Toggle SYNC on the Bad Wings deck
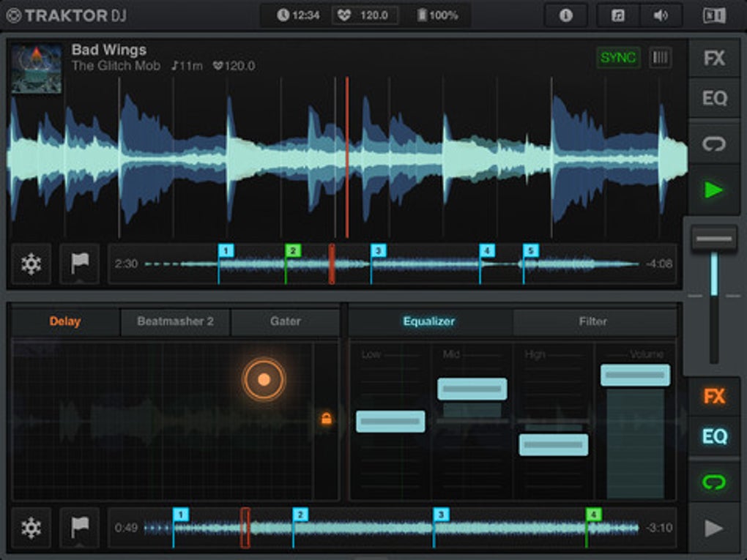This screenshot has width=747, height=560. (617, 58)
